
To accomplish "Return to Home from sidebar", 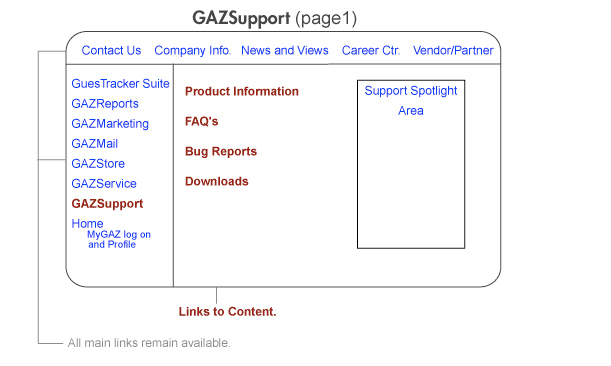I will click(87, 223).
